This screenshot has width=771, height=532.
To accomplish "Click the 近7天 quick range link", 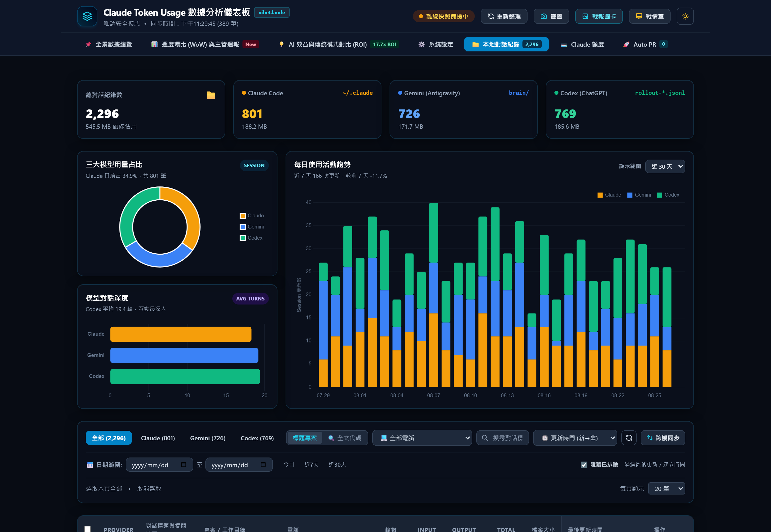I will pos(311,465).
